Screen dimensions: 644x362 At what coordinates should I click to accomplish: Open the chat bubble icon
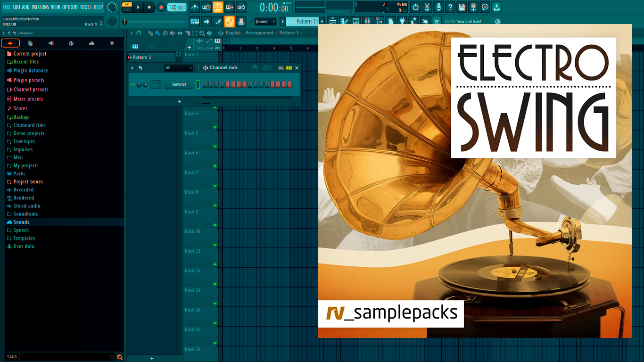(x=485, y=7)
